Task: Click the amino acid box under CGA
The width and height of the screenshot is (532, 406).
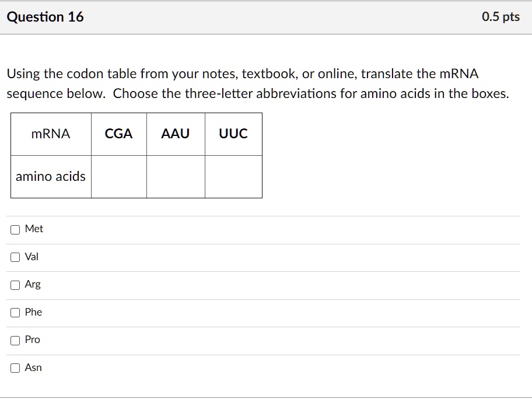Action: point(118,176)
